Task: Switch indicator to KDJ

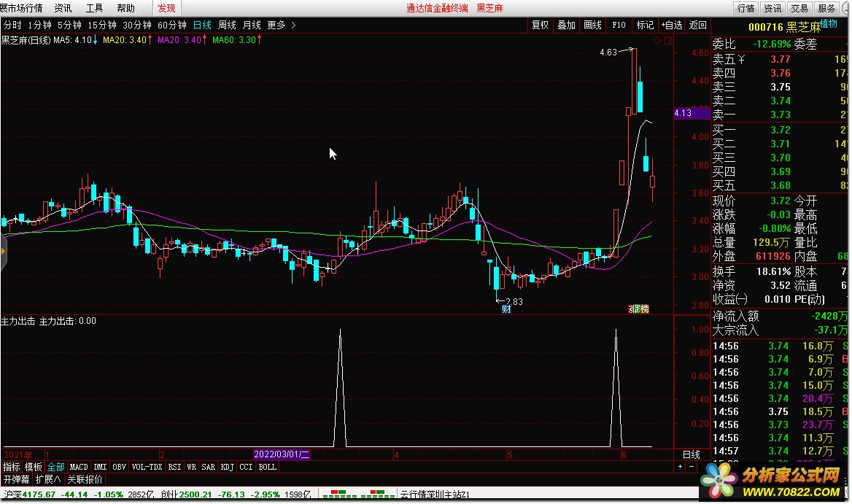Action: [x=227, y=467]
